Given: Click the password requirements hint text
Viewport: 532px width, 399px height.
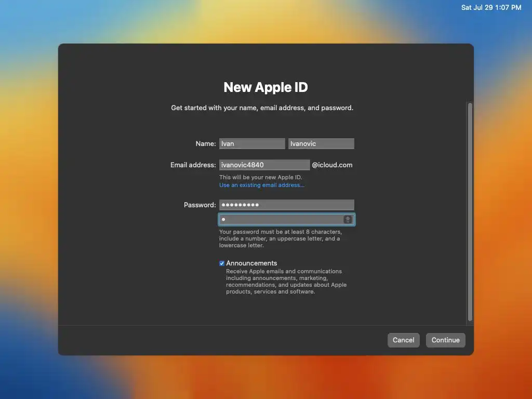Looking at the screenshot, I should tap(281, 238).
